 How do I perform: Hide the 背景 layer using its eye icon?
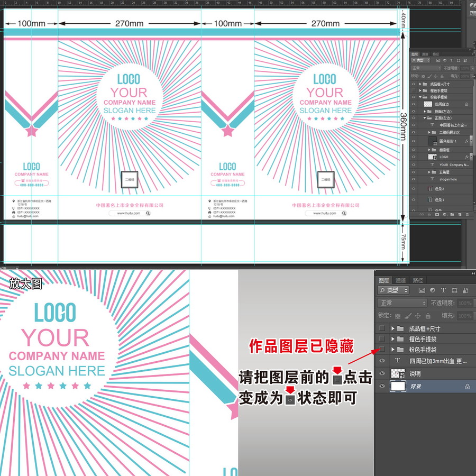382,386
